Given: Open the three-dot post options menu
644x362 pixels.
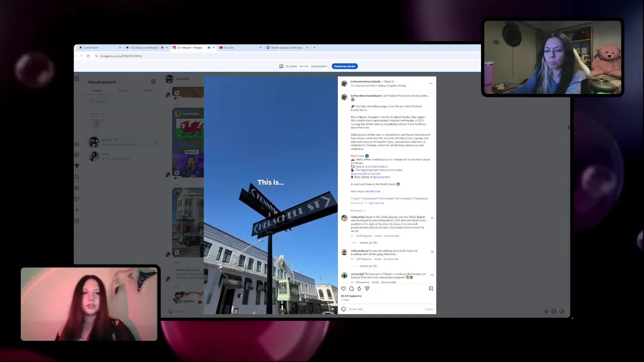Looking at the screenshot, I should click(x=431, y=83).
